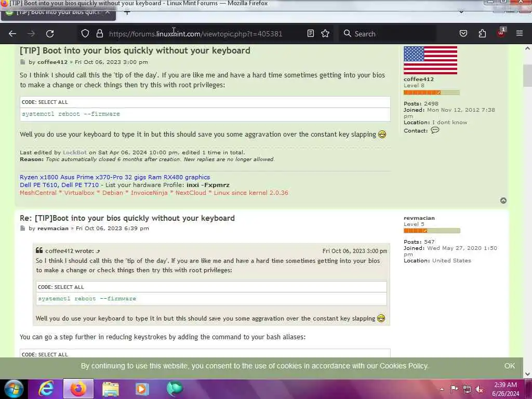Click coffee412 American flag avatar
The height and width of the screenshot is (399, 532).
[430, 60]
